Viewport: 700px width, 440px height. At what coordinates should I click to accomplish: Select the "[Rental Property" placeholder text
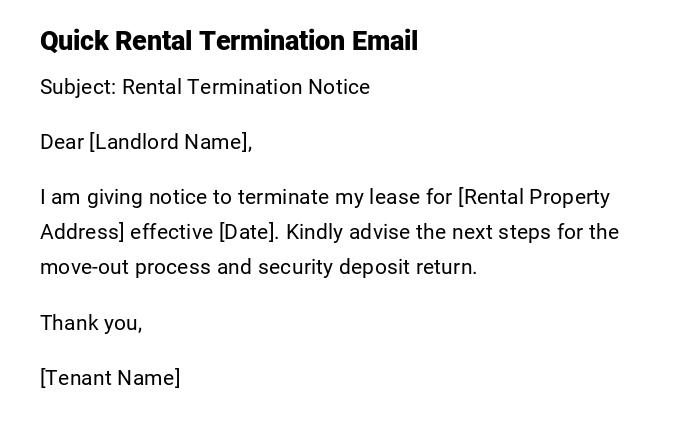(x=534, y=197)
